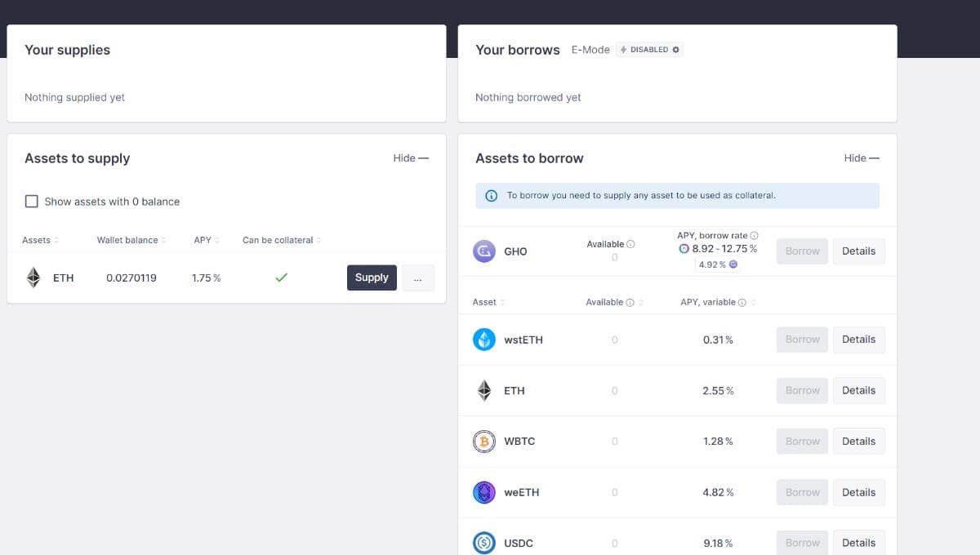
Task: Click the info icon beside APY, borrow rate
Action: click(x=754, y=236)
